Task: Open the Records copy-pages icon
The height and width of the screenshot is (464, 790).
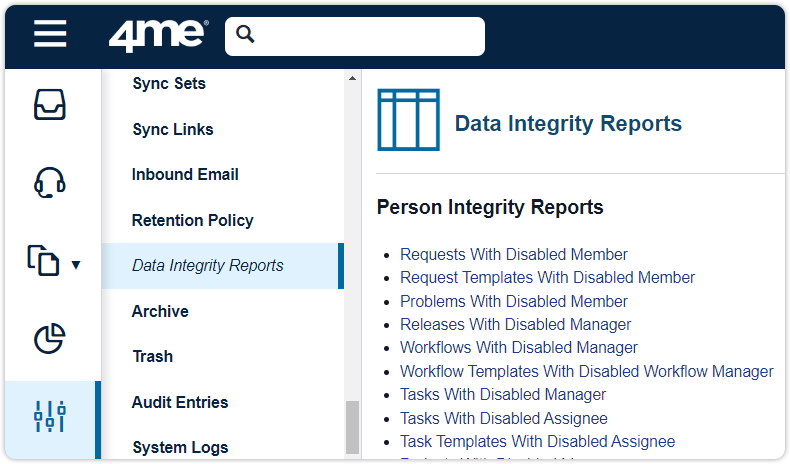Action: click(43, 260)
